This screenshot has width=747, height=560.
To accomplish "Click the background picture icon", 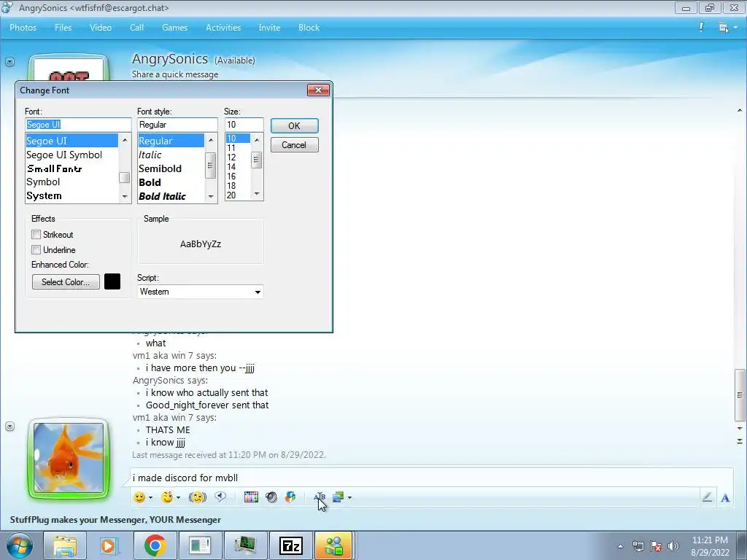I will [x=338, y=497].
